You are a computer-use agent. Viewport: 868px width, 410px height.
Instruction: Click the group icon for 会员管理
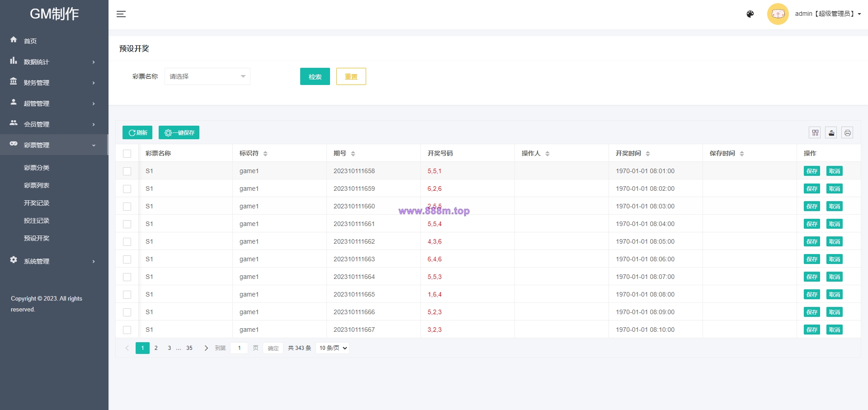click(x=14, y=123)
